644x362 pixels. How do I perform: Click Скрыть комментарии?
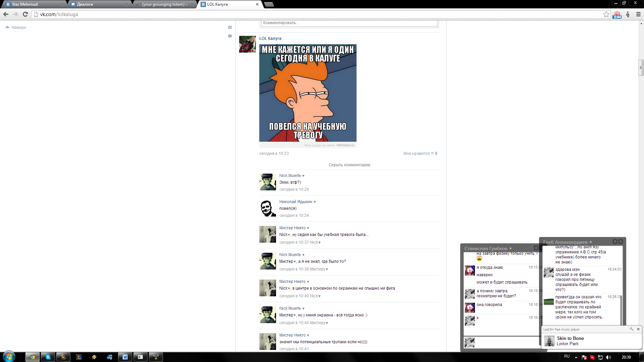349,165
